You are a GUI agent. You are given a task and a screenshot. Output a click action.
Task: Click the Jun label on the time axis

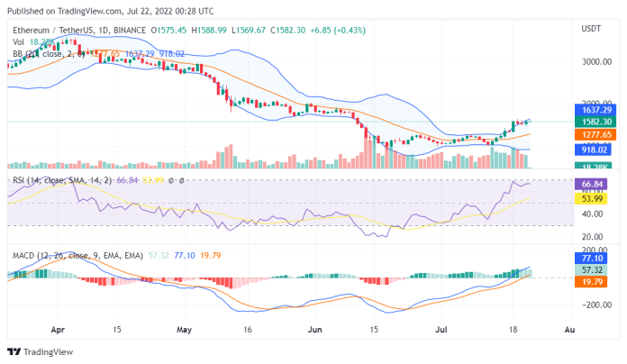tap(313, 331)
